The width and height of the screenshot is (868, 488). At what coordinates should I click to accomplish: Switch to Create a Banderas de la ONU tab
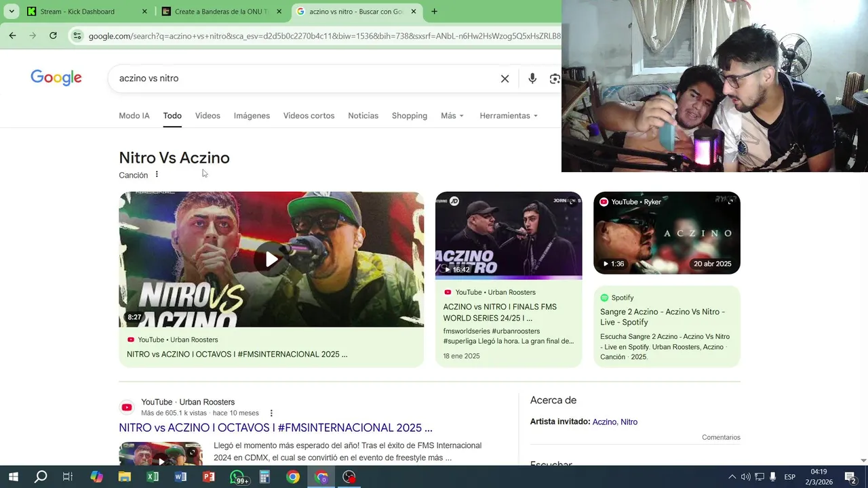[220, 12]
